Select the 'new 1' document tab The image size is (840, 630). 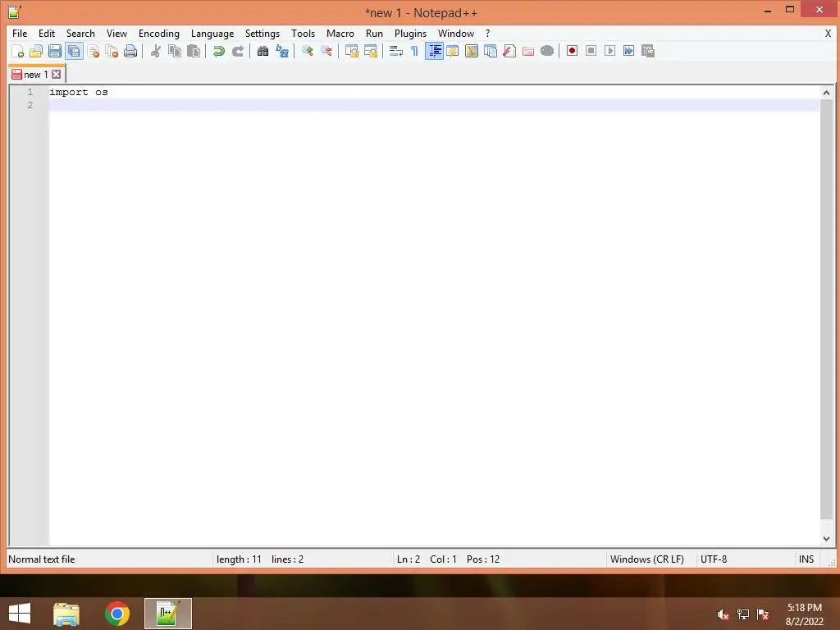[x=36, y=75]
